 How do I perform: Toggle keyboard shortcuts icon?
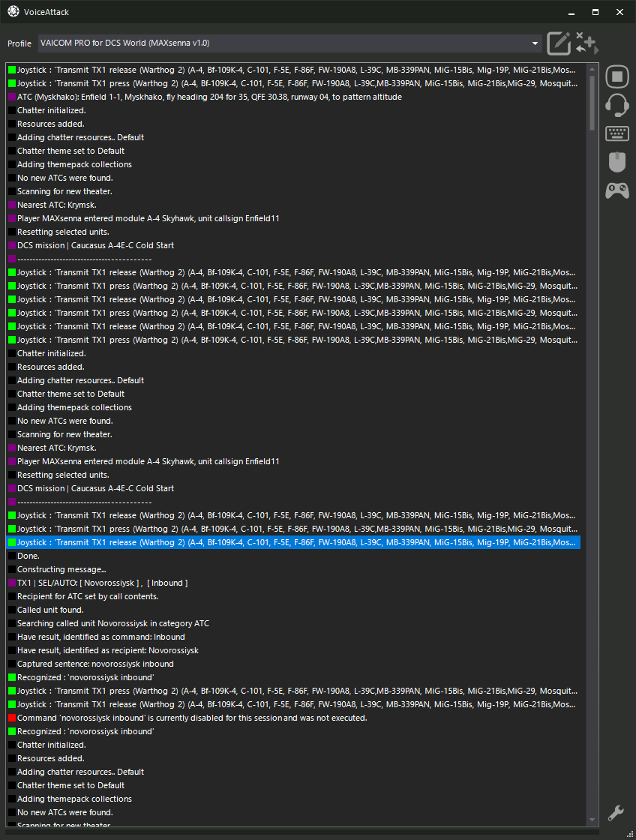click(x=616, y=133)
